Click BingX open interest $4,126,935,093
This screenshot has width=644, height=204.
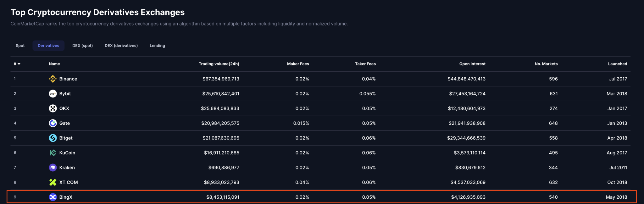coord(468,197)
